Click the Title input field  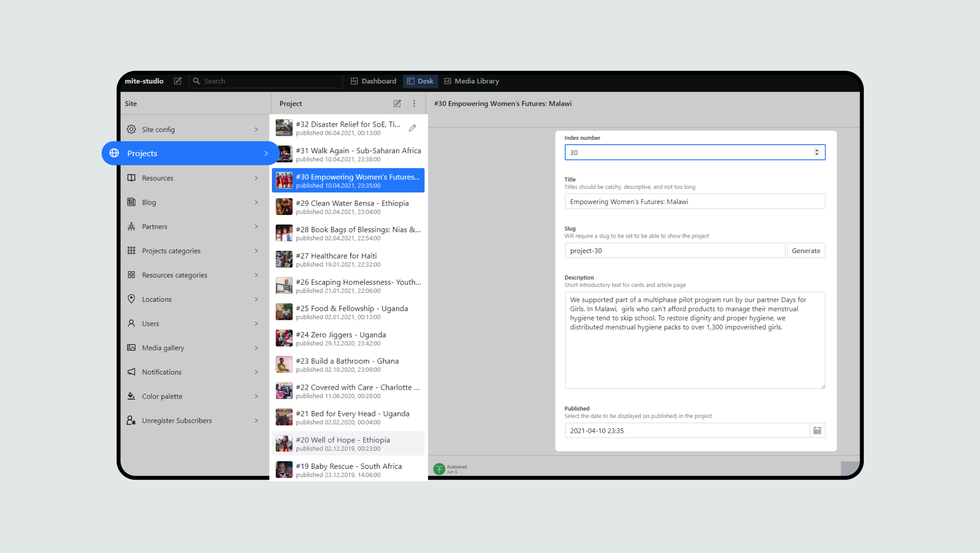point(694,202)
